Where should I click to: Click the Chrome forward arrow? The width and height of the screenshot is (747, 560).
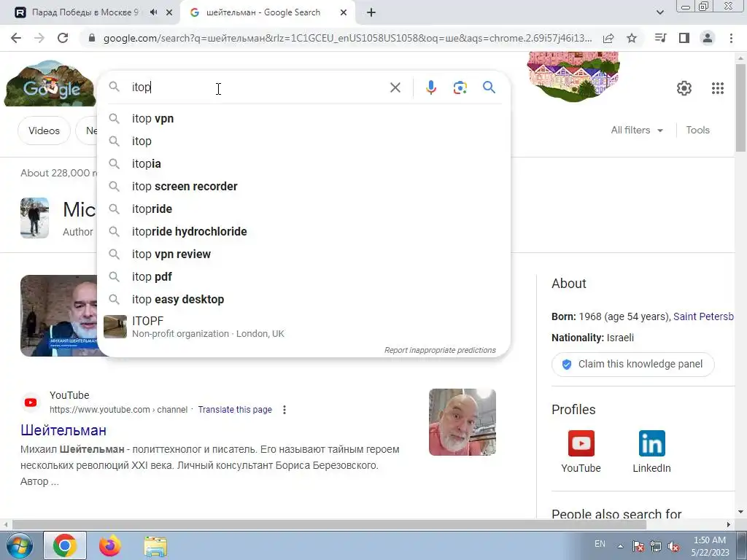click(x=39, y=38)
